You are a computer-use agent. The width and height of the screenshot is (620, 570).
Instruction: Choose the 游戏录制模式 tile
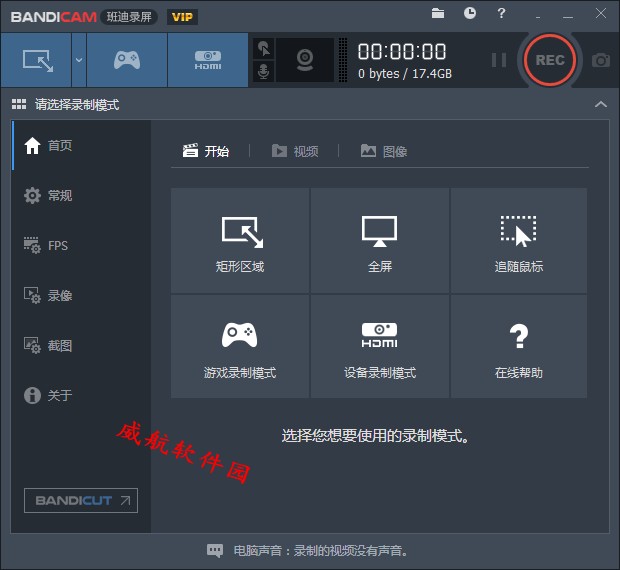coord(240,346)
